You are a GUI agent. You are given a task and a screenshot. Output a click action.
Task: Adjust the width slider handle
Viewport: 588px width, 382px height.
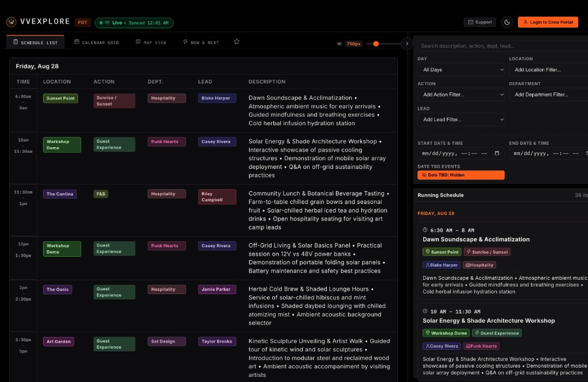click(x=376, y=44)
